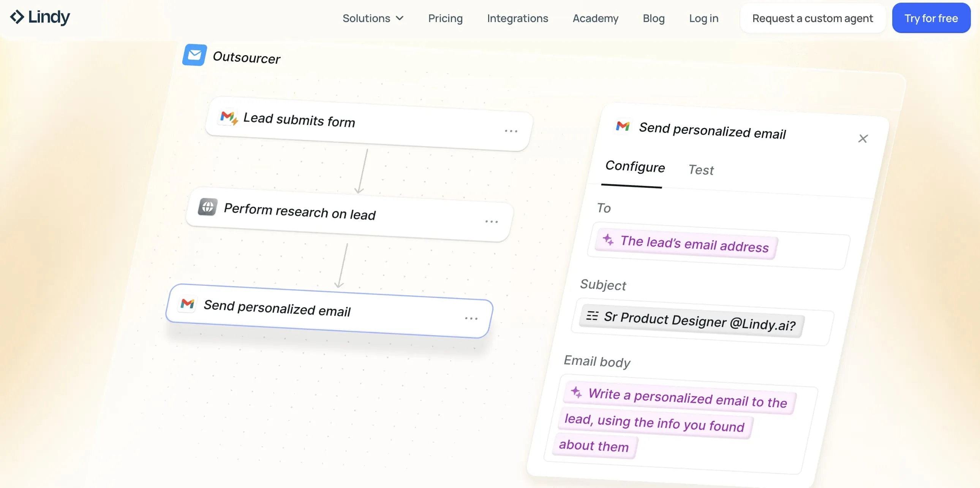Click sparkle icon in Email body field
This screenshot has width=980, height=488.
pyautogui.click(x=576, y=392)
